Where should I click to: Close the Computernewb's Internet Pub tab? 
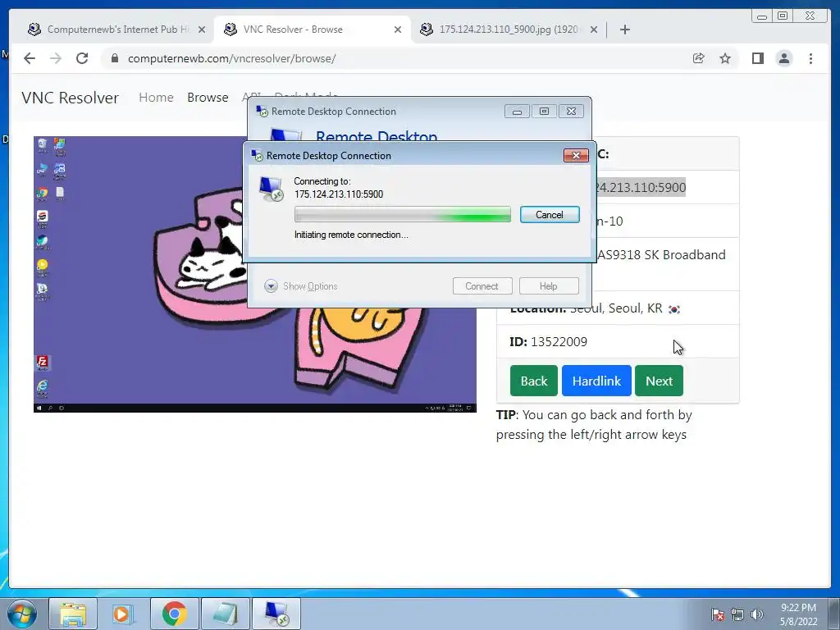pyautogui.click(x=202, y=30)
